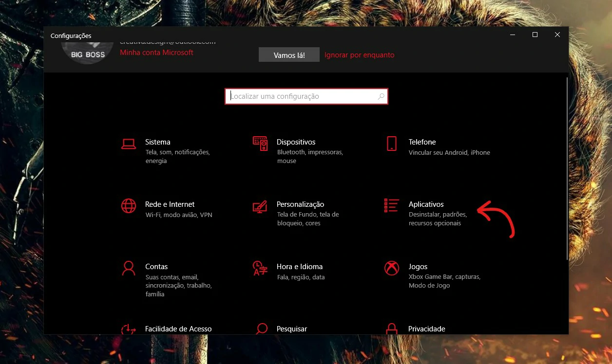
Task: Click the Vamos lá! button
Action: click(289, 55)
